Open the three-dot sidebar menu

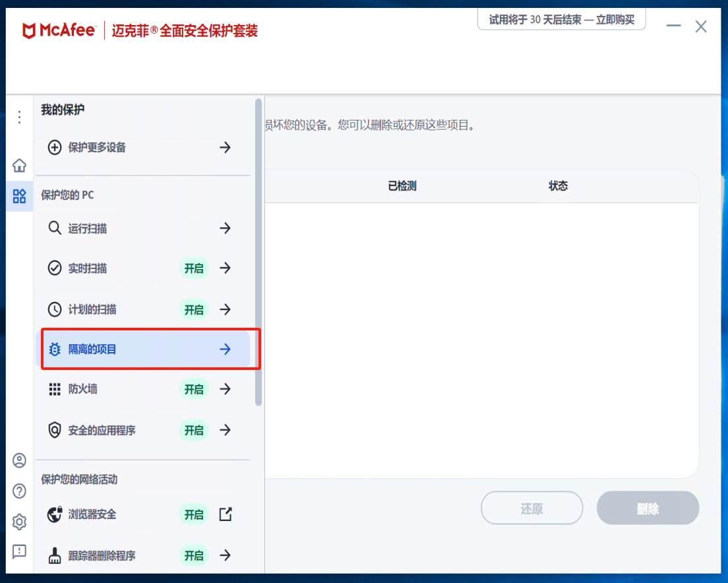tap(19, 117)
